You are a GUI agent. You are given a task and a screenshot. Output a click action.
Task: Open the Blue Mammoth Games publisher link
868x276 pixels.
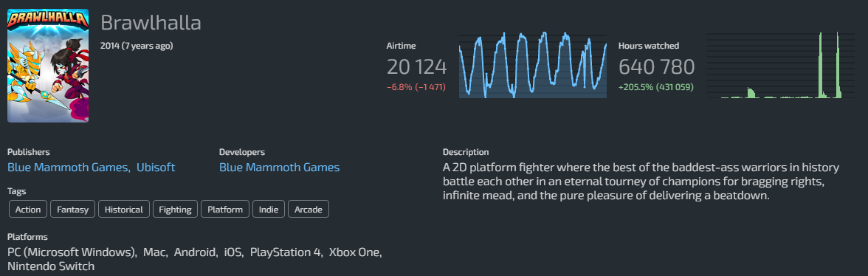point(69,167)
